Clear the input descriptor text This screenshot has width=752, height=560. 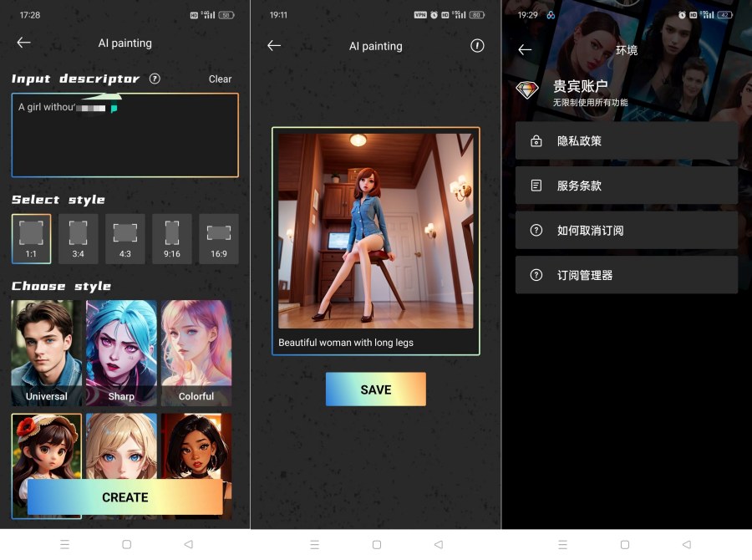220,79
